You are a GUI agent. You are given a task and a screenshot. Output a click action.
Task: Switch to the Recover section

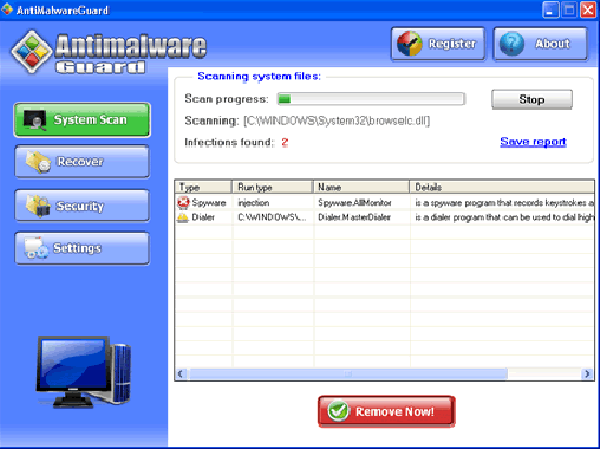coord(82,161)
